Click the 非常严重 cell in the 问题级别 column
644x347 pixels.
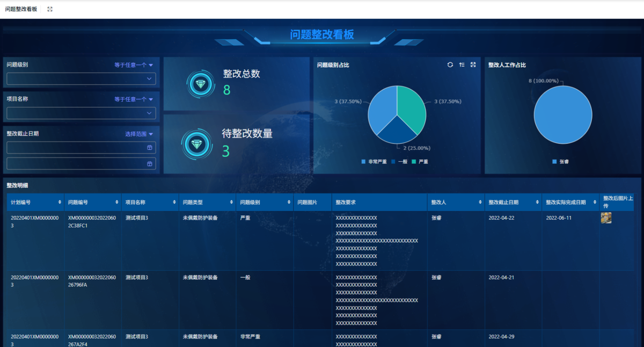[x=250, y=337]
